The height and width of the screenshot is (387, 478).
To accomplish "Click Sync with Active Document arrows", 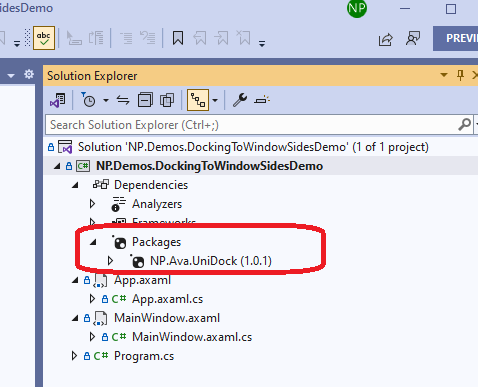I will (x=123, y=100).
